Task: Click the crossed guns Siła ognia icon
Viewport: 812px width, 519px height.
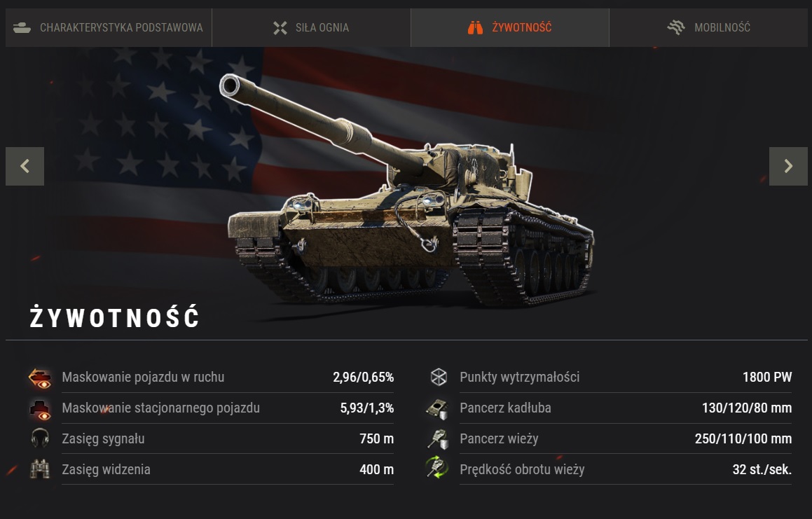Action: coord(280,28)
